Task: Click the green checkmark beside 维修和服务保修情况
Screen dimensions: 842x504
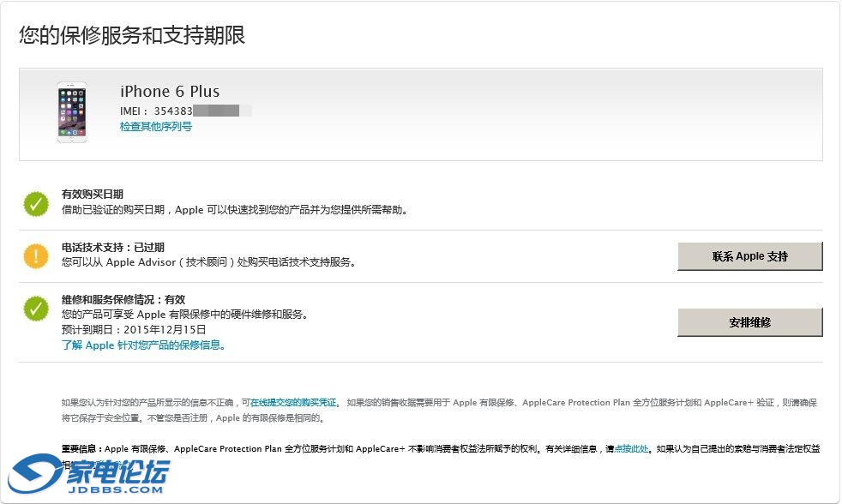Action: (x=36, y=309)
